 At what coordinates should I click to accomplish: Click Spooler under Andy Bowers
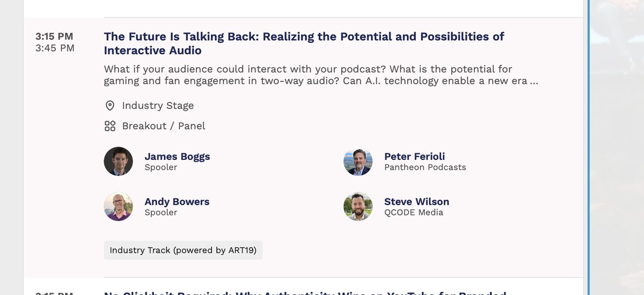click(x=161, y=212)
